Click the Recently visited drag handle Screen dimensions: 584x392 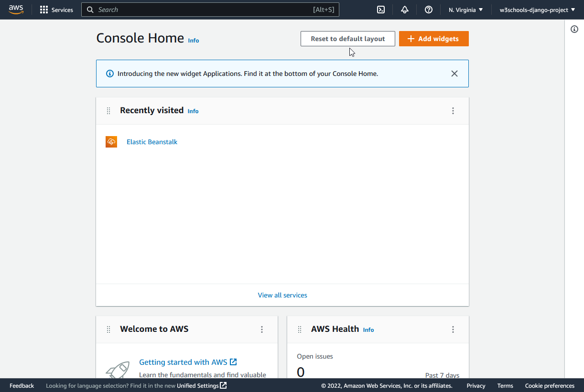(x=108, y=111)
